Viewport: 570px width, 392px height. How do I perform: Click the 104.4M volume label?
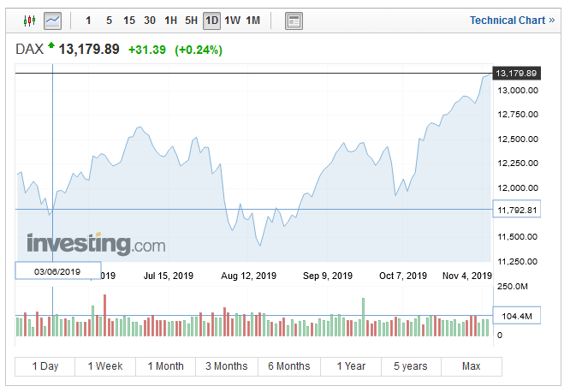[517, 316]
